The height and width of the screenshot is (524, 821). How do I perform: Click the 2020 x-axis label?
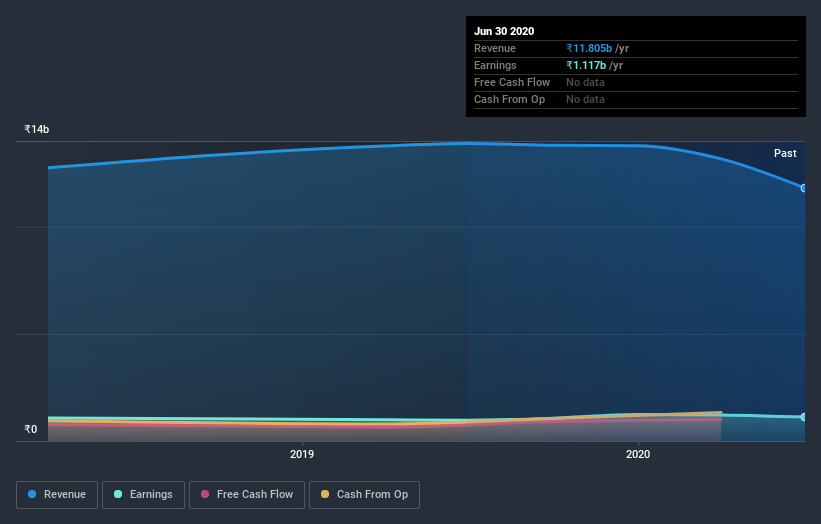(638, 454)
